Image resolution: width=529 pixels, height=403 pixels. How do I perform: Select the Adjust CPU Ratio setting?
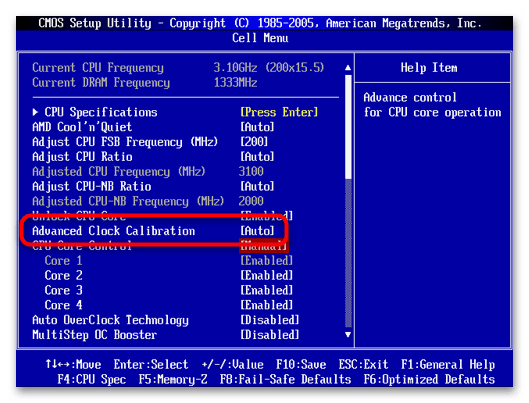(82, 156)
